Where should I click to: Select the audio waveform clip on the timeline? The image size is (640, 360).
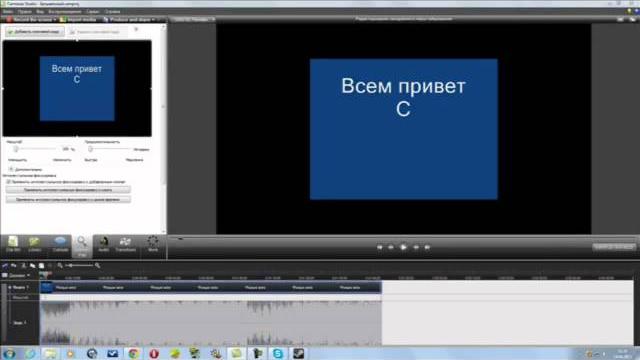(x=211, y=323)
